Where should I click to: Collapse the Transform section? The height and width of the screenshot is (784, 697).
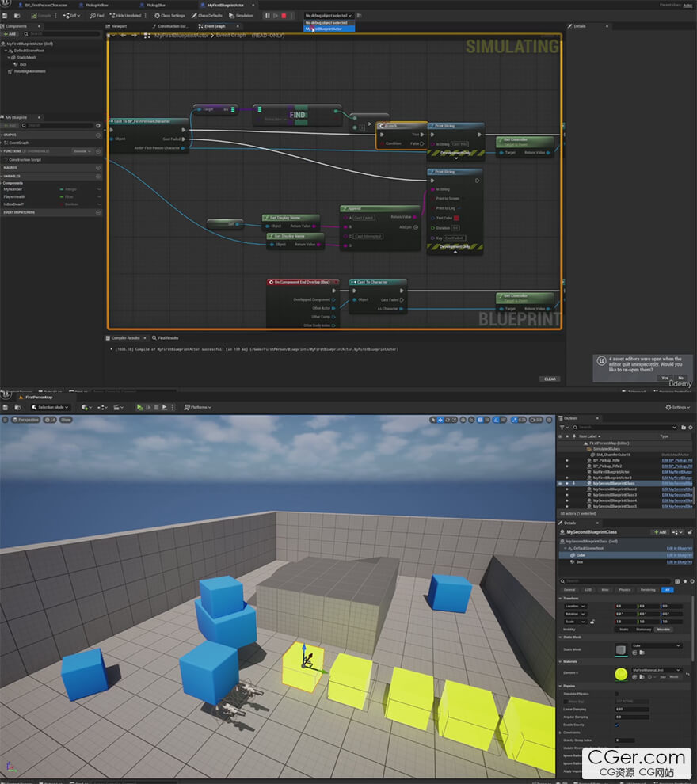(x=560, y=599)
